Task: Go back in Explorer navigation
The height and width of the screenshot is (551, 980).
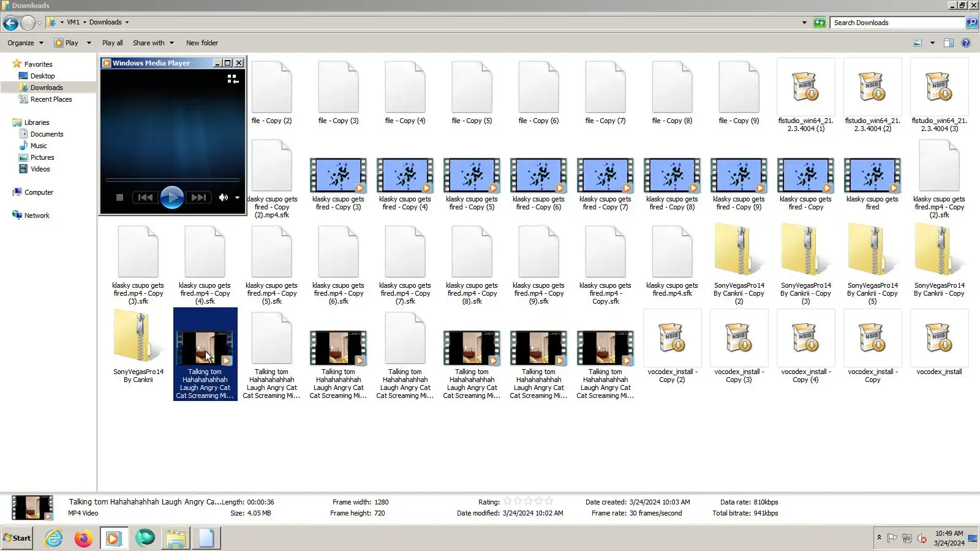Action: coord(10,23)
